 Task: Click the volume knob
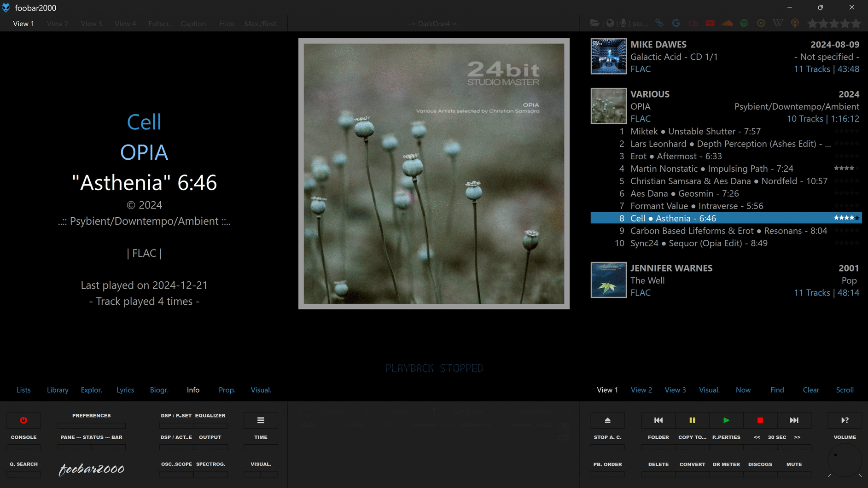845,461
